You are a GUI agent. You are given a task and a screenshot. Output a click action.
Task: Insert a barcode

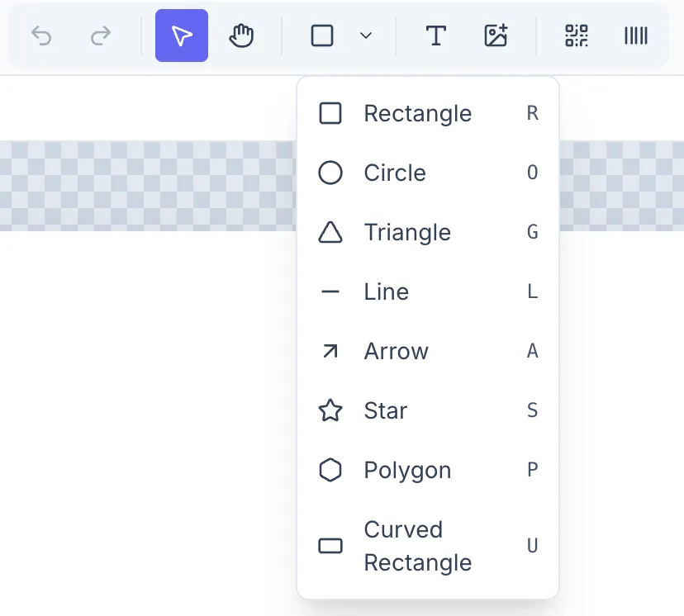pyautogui.click(x=635, y=36)
